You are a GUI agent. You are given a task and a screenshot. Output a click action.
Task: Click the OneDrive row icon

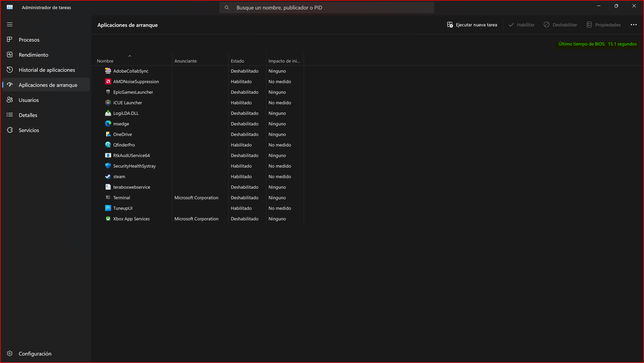coord(108,134)
